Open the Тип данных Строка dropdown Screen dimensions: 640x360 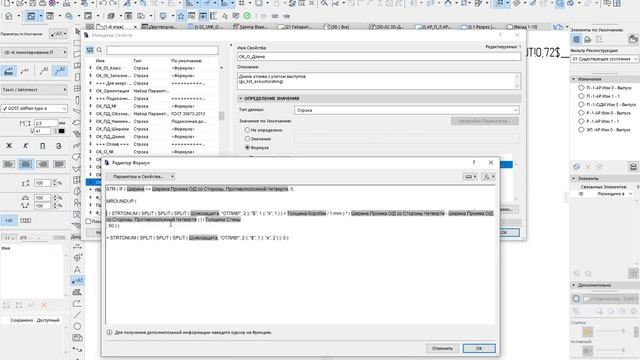coord(407,110)
